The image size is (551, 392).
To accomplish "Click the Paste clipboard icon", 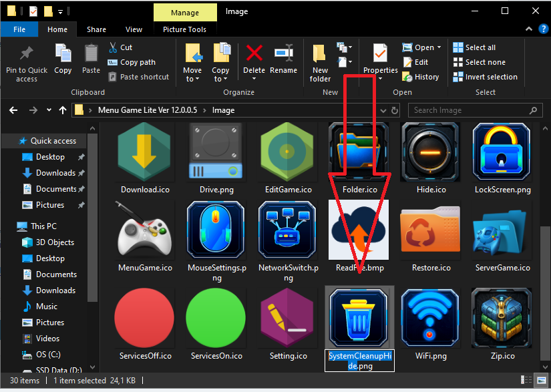I will coord(91,53).
